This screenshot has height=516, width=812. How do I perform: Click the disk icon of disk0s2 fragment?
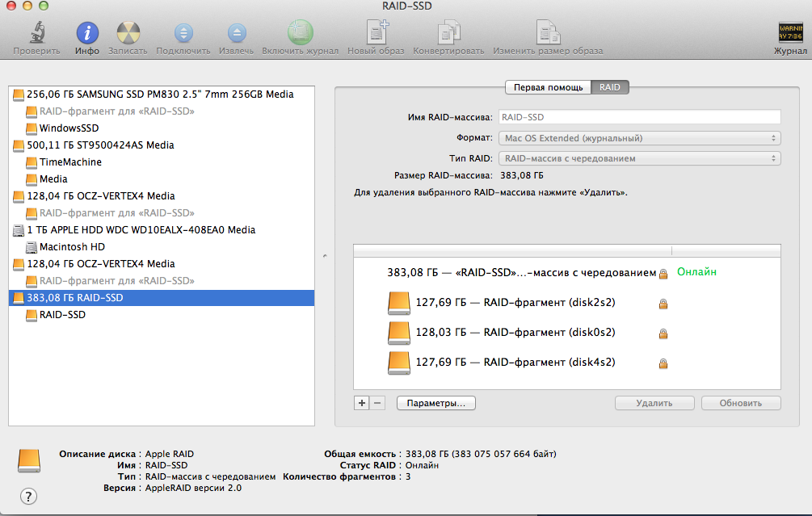399,334
